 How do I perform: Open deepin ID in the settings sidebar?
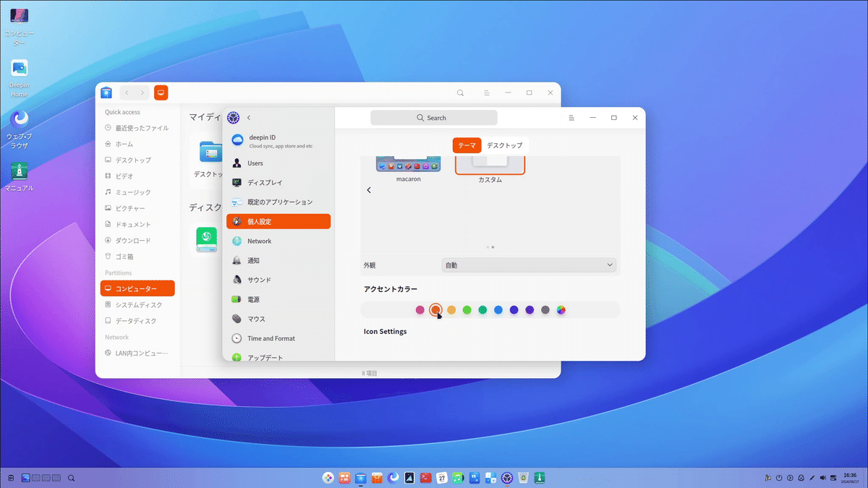click(278, 141)
